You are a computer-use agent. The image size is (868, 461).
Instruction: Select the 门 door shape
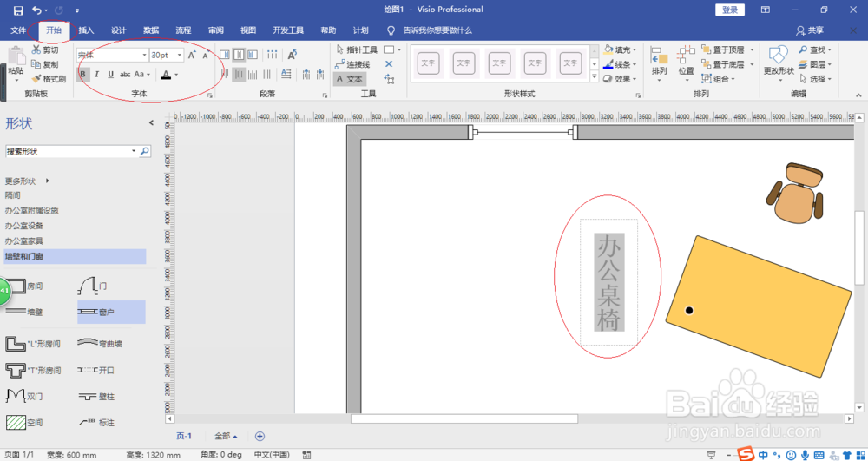(93, 286)
